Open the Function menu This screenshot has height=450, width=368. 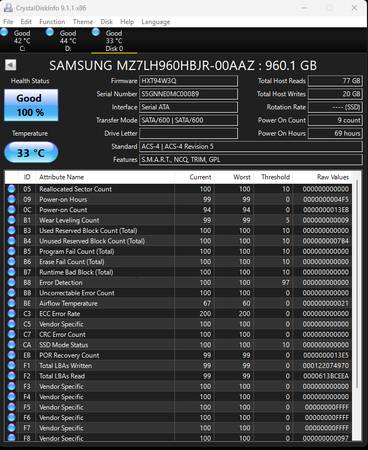click(52, 22)
